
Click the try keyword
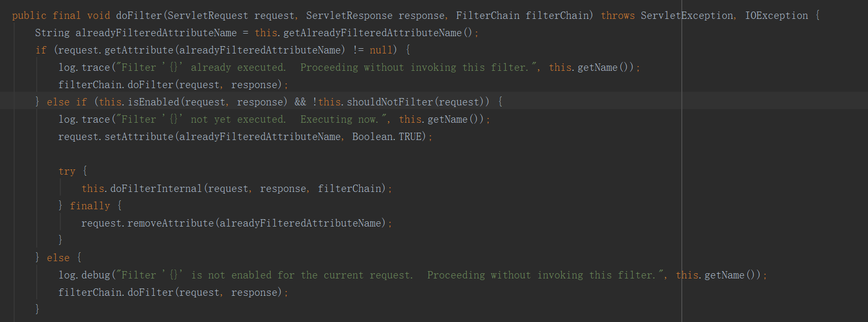67,171
